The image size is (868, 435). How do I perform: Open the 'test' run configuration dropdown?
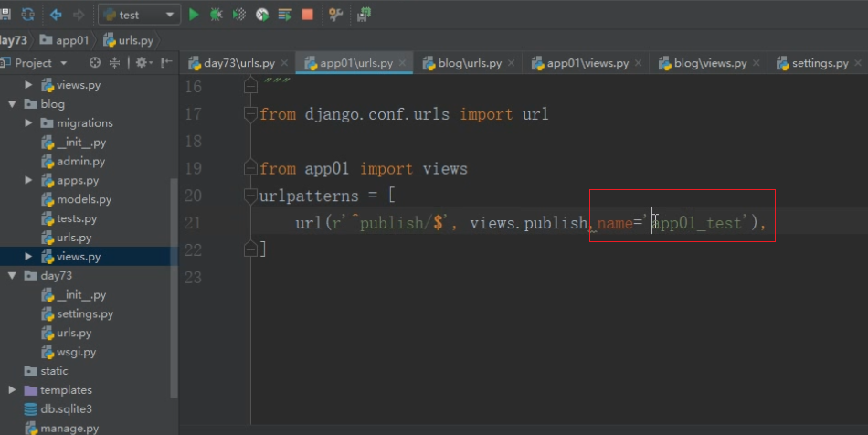tap(140, 15)
